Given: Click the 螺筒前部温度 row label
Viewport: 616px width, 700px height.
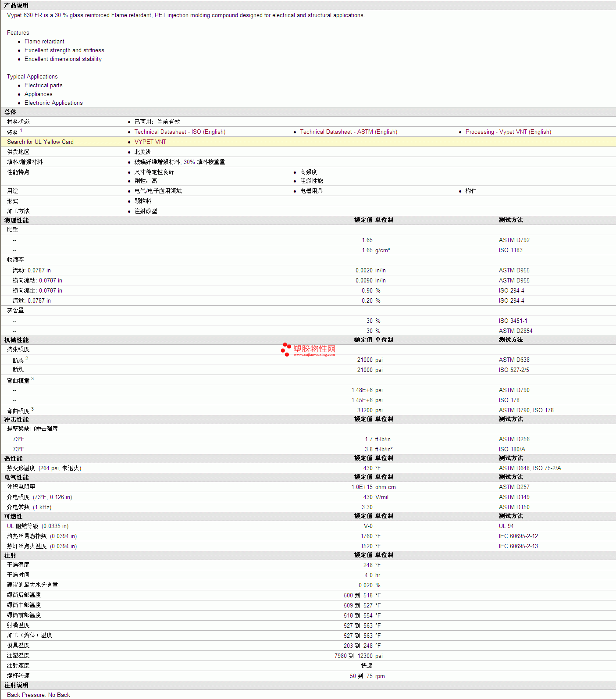Looking at the screenshot, I should click(x=24, y=615).
